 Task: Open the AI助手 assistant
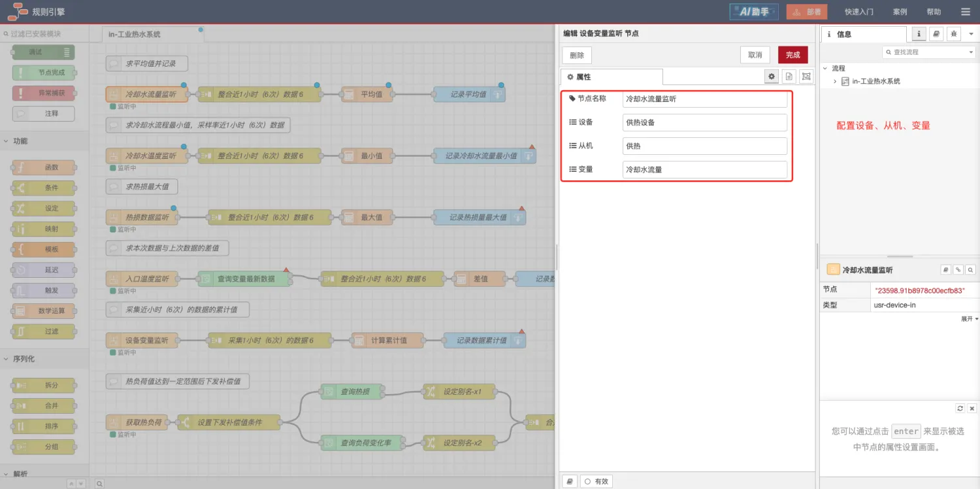[754, 12]
